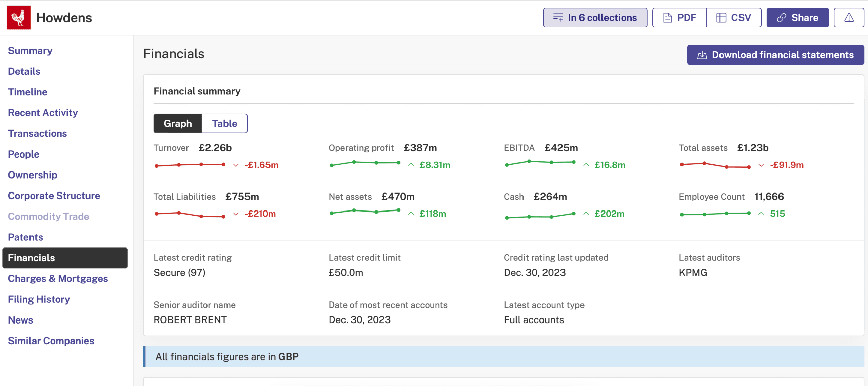The height and width of the screenshot is (386, 868).
Task: Click the Turnover sparkline chart
Action: coord(190,165)
